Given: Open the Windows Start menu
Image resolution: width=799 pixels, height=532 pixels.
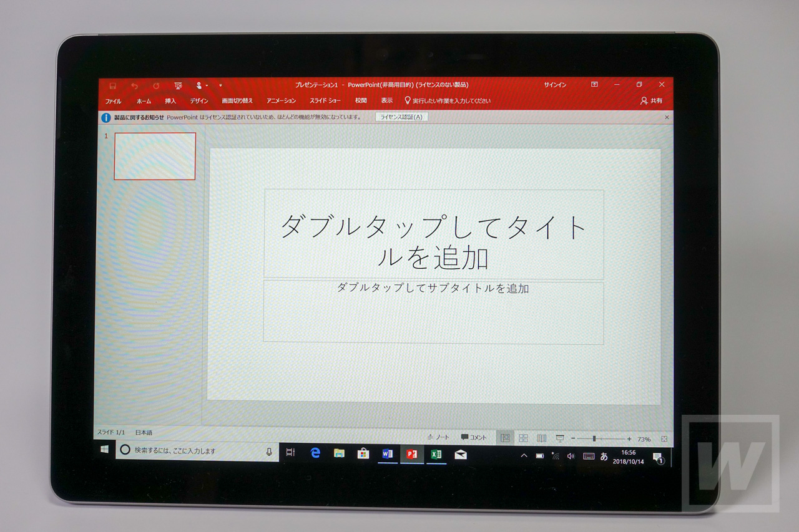Looking at the screenshot, I should pos(104,449).
